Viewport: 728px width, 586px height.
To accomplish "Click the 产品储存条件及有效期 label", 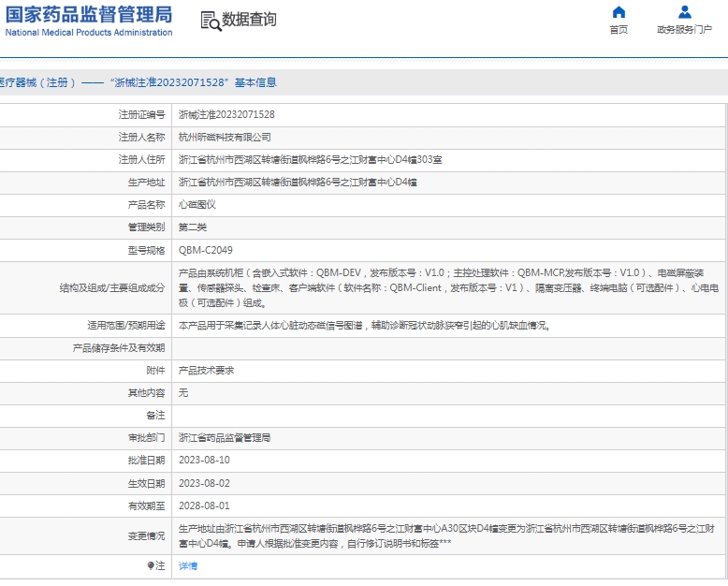I will coord(119,348).
